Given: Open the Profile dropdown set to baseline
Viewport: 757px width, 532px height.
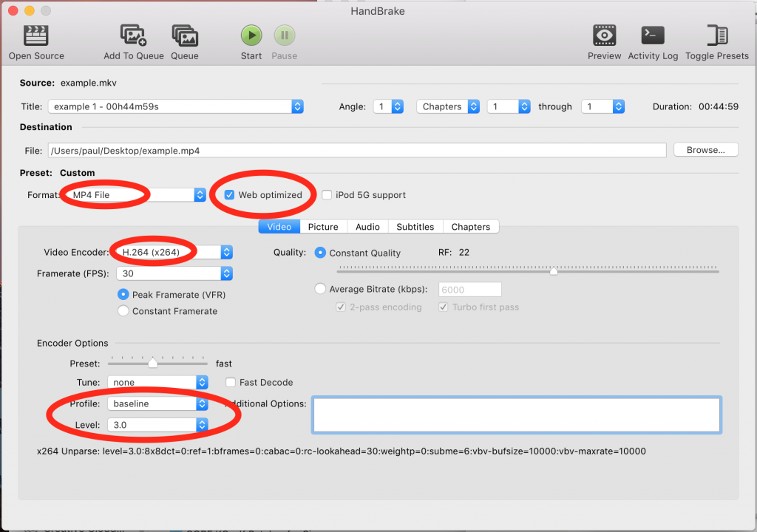Looking at the screenshot, I should pyautogui.click(x=158, y=403).
